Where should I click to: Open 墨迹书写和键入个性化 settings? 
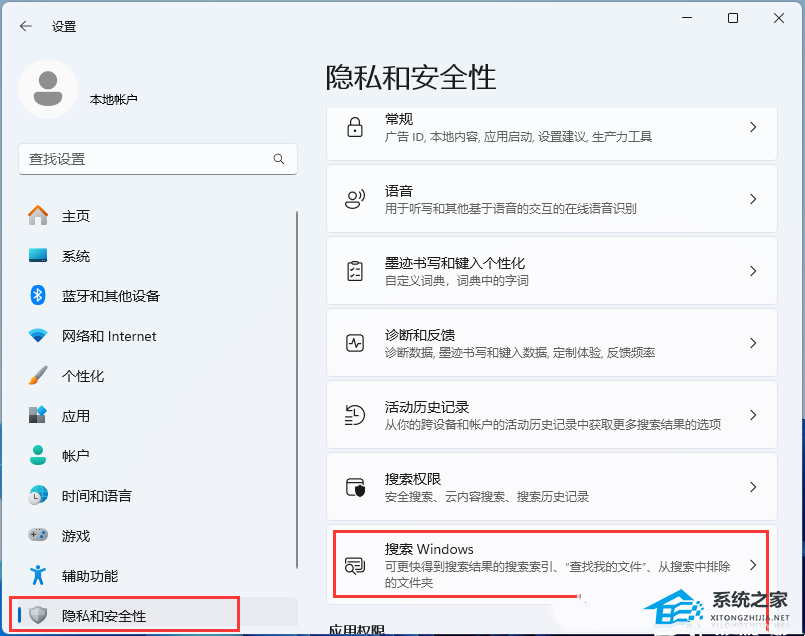551,271
